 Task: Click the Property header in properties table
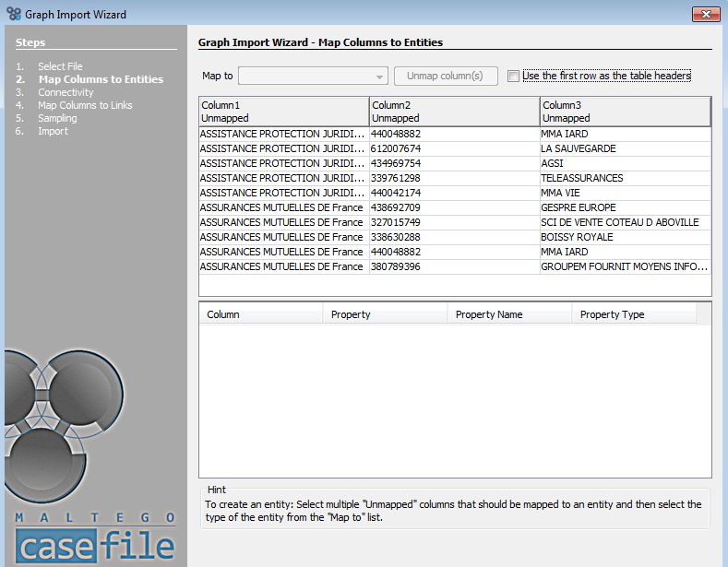386,314
